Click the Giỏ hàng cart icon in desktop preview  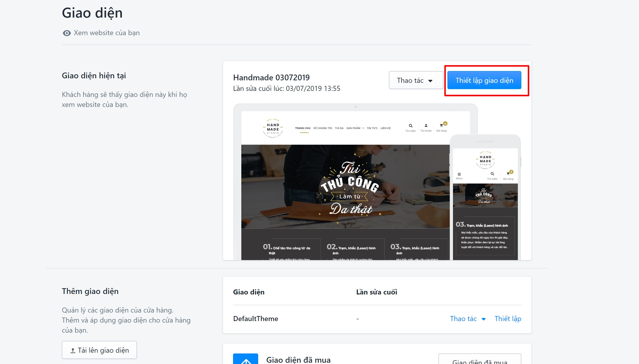tap(441, 126)
